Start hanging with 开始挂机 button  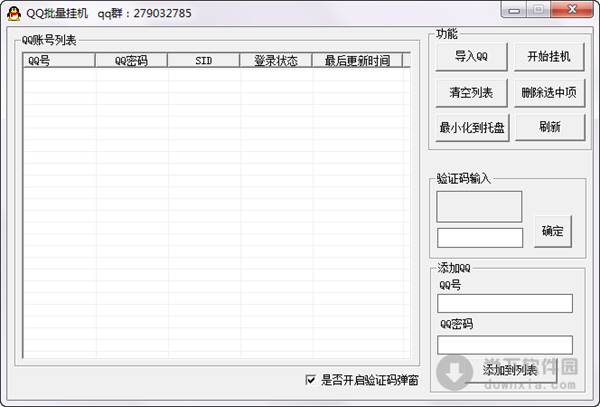[x=549, y=57]
